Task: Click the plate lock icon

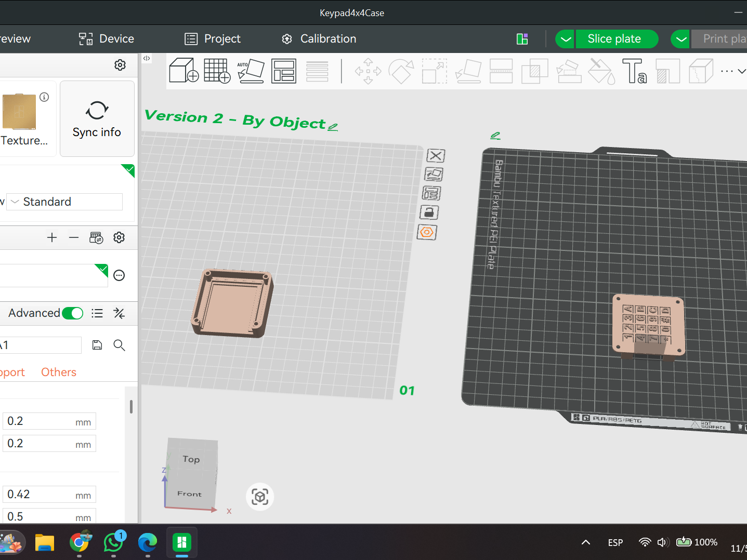Action: click(429, 212)
